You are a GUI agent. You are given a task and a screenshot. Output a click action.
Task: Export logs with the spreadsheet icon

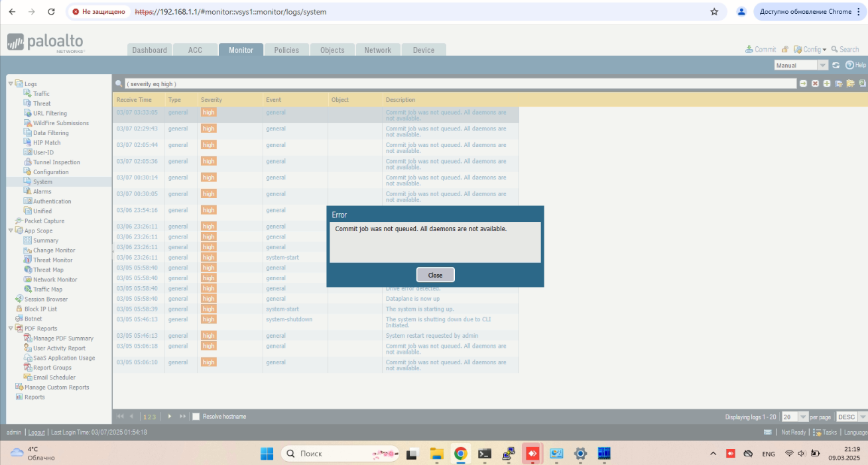pyautogui.click(x=862, y=83)
